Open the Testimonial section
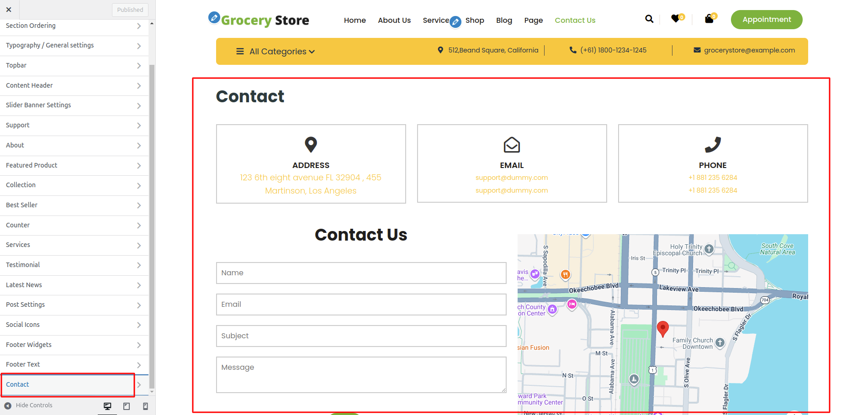868x415 pixels. [x=74, y=265]
